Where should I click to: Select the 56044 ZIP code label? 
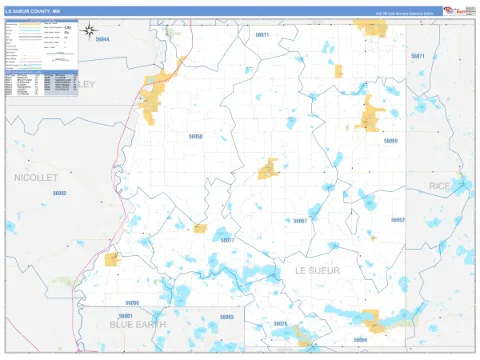(x=102, y=39)
